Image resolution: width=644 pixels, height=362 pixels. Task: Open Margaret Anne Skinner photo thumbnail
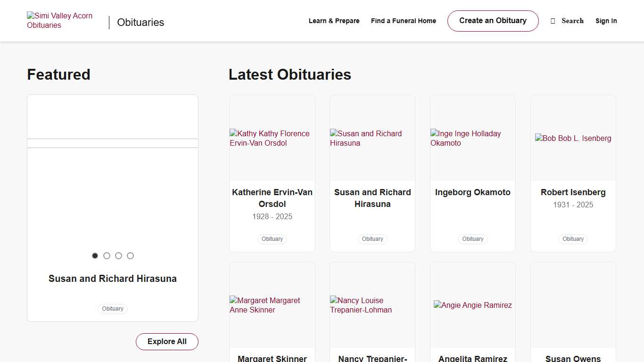[272, 305]
